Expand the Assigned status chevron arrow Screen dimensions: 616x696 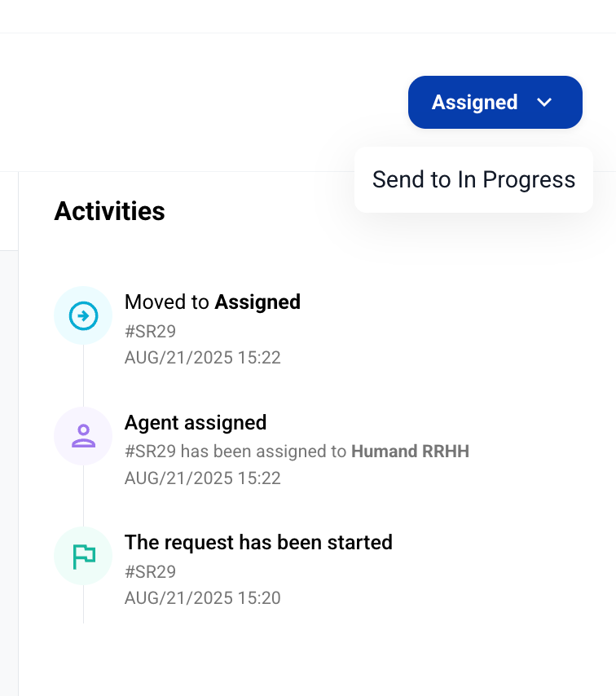click(545, 102)
